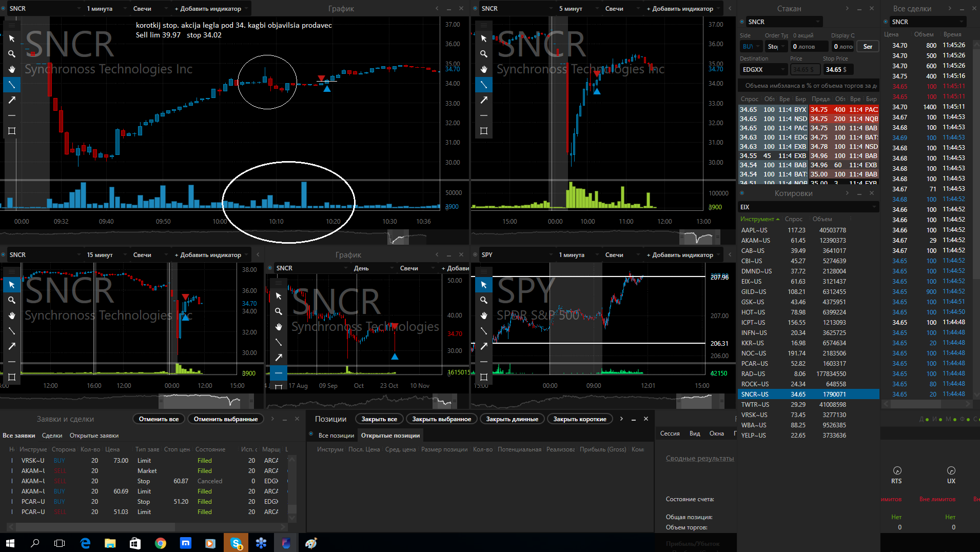Select hand pan tool on SNCR 1 минута chart
The height and width of the screenshot is (552, 980).
tap(12, 69)
